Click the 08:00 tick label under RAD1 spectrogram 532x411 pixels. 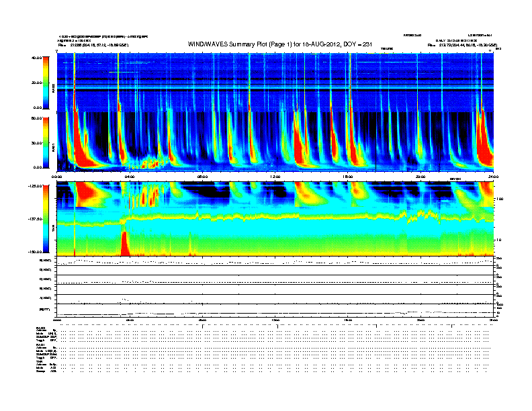(x=202, y=177)
